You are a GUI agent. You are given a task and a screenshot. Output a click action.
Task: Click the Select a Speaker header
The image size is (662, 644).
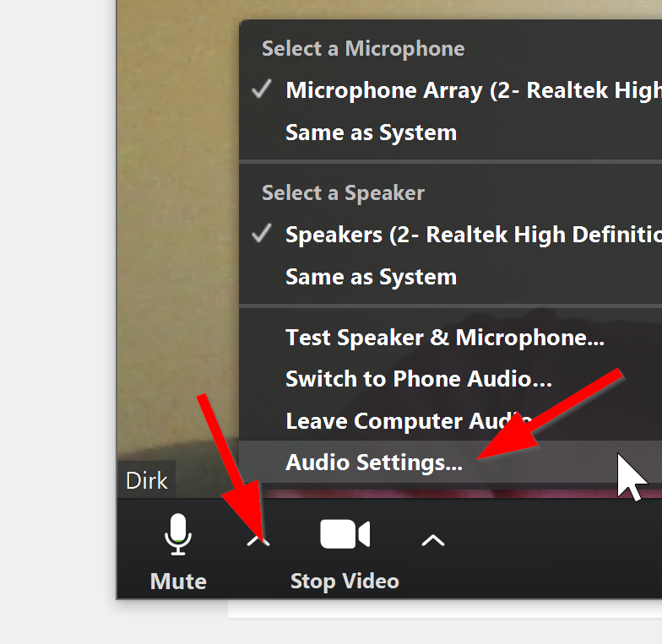[x=343, y=193]
